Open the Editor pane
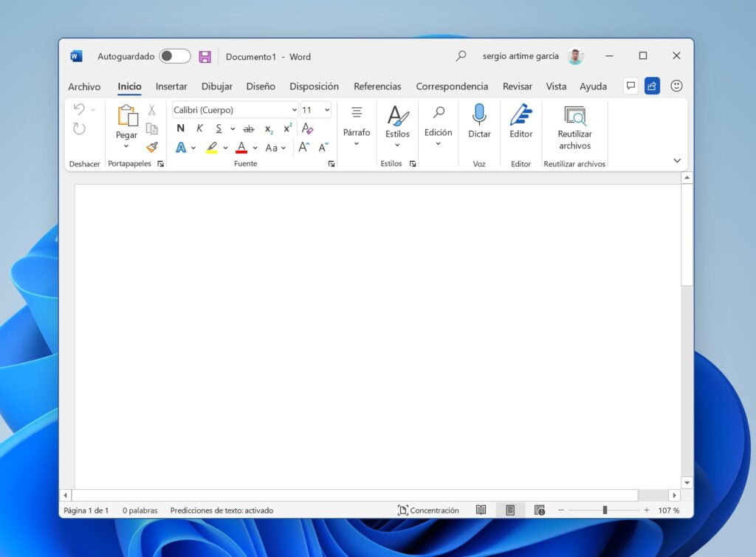This screenshot has height=557, width=756. pos(520,124)
